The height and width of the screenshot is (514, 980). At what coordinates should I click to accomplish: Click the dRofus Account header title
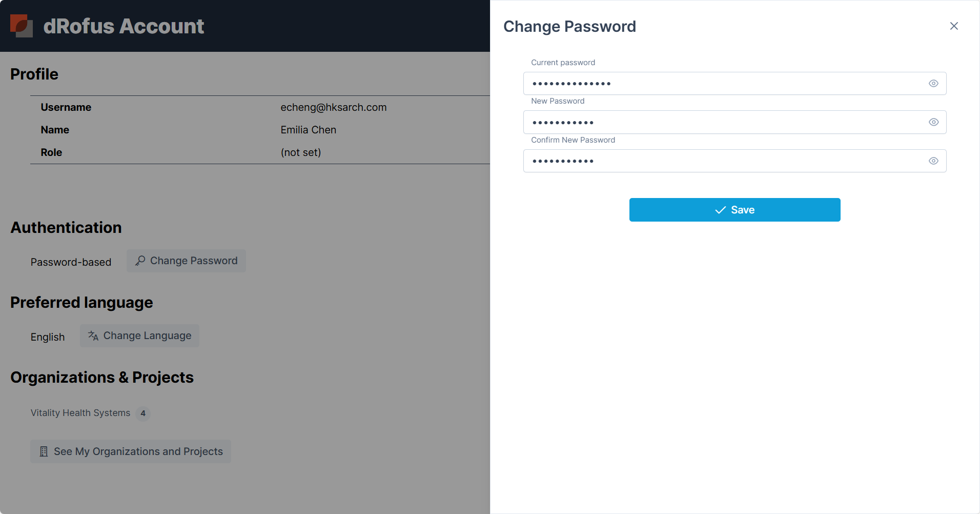(124, 26)
